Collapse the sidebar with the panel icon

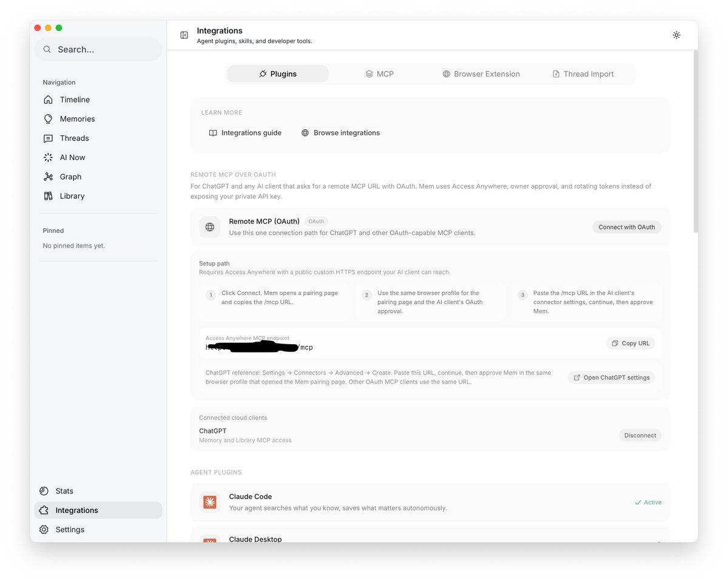click(x=184, y=35)
